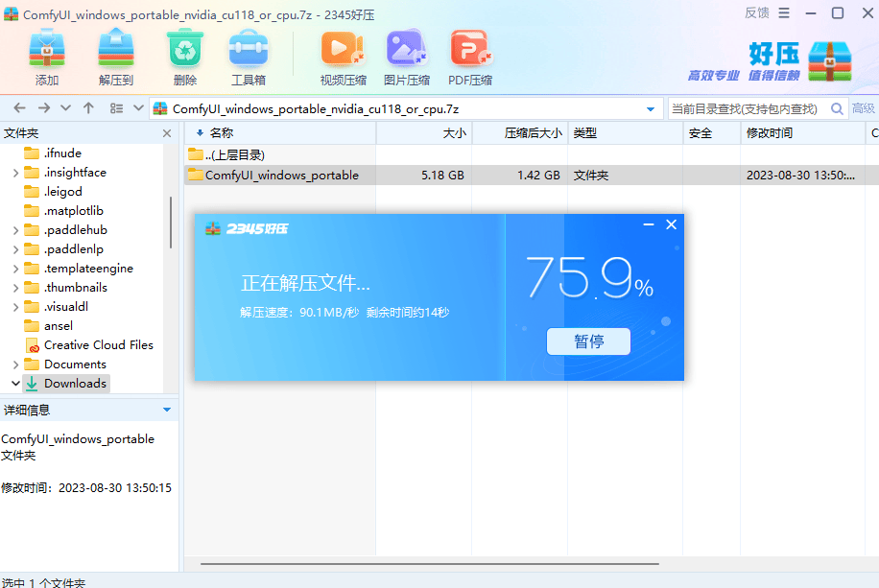The height and width of the screenshot is (588, 879).
Task: Click the 解压到 (Extract to) icon
Action: [115, 58]
